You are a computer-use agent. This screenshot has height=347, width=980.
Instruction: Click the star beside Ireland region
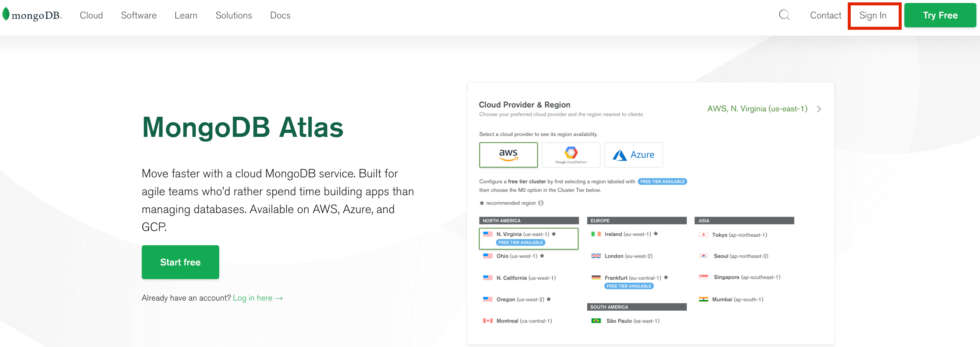[x=656, y=234]
